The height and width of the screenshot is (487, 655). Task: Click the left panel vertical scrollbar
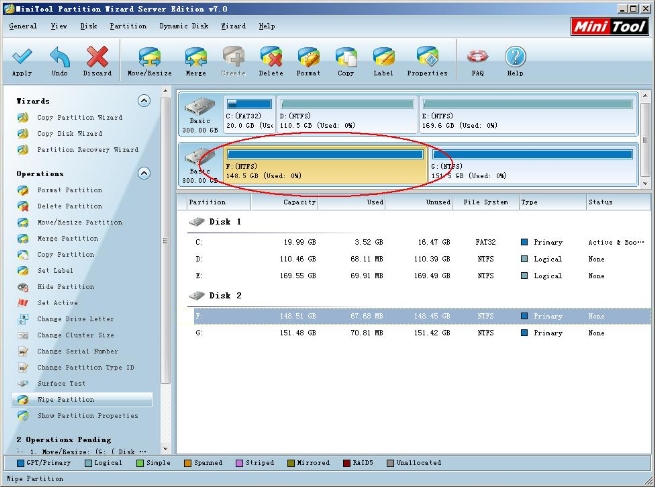166,240
